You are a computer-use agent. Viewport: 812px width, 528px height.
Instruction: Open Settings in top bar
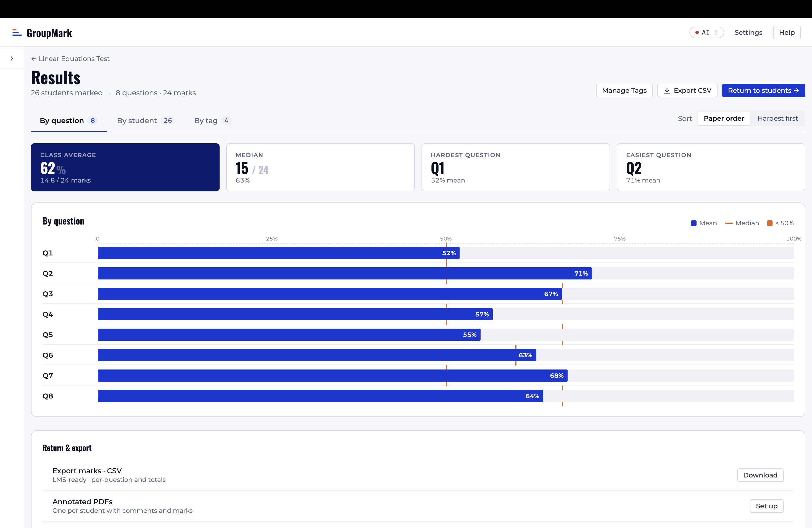coord(748,32)
